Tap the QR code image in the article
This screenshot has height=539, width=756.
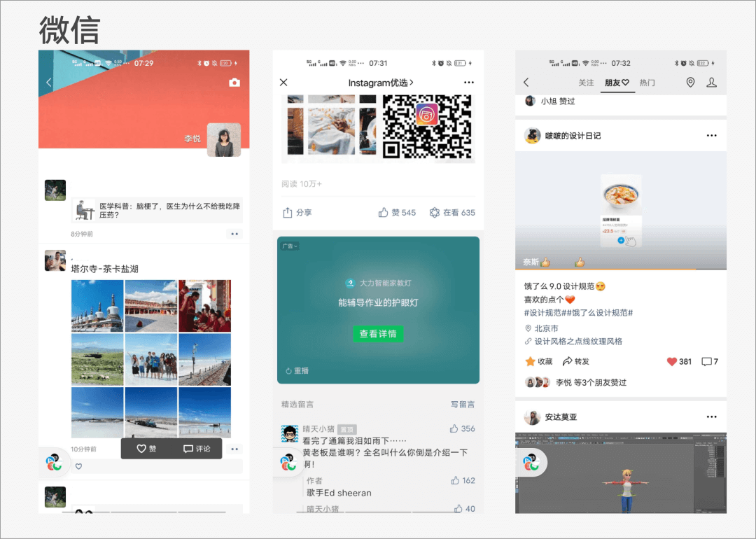tap(427, 127)
